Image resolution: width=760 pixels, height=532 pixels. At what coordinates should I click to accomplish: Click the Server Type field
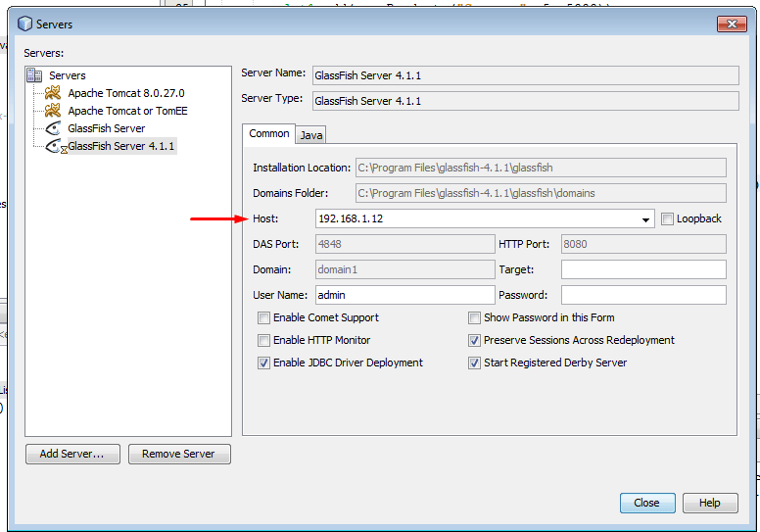526,101
